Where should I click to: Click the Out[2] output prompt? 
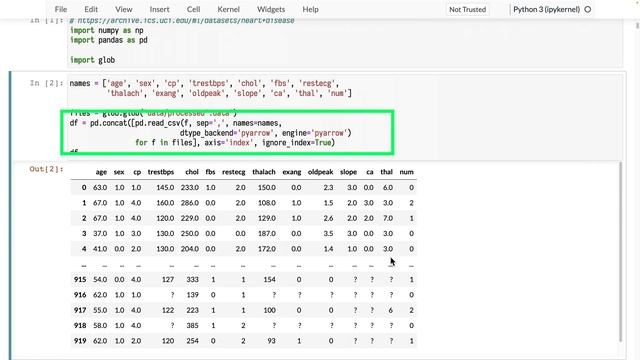click(47, 169)
